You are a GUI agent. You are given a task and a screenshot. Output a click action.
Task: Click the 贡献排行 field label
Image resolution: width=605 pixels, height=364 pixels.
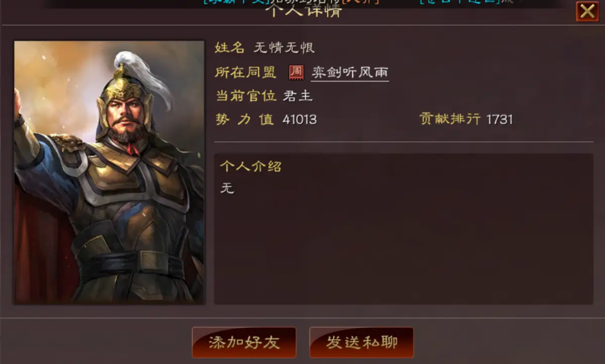(450, 119)
